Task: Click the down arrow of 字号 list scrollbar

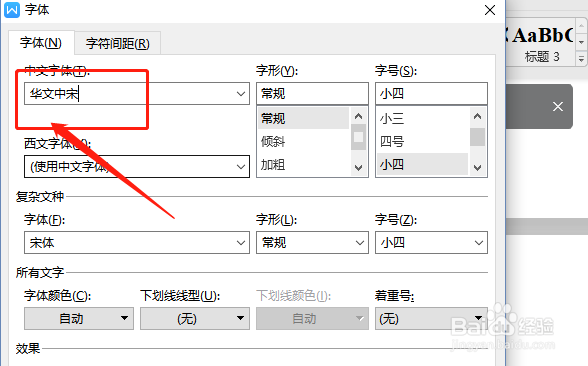Action: (x=477, y=168)
